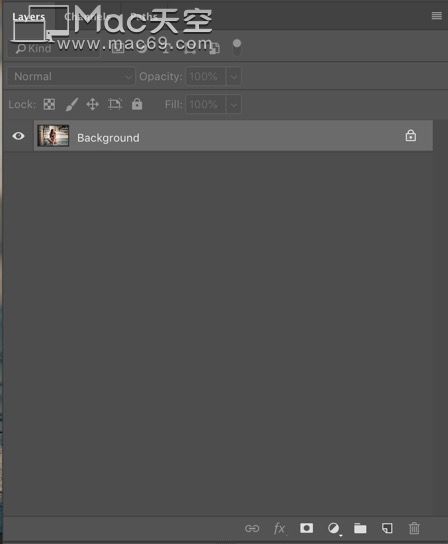Image resolution: width=448 pixels, height=544 pixels.
Task: Expand the Opacity slider arrow
Action: [x=234, y=76]
